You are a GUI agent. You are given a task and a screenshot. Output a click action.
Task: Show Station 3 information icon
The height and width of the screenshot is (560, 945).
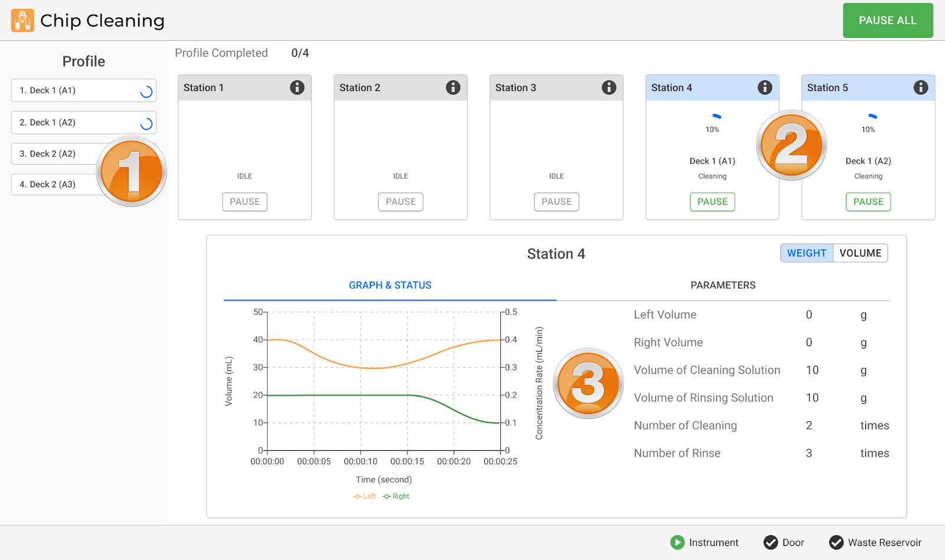609,87
